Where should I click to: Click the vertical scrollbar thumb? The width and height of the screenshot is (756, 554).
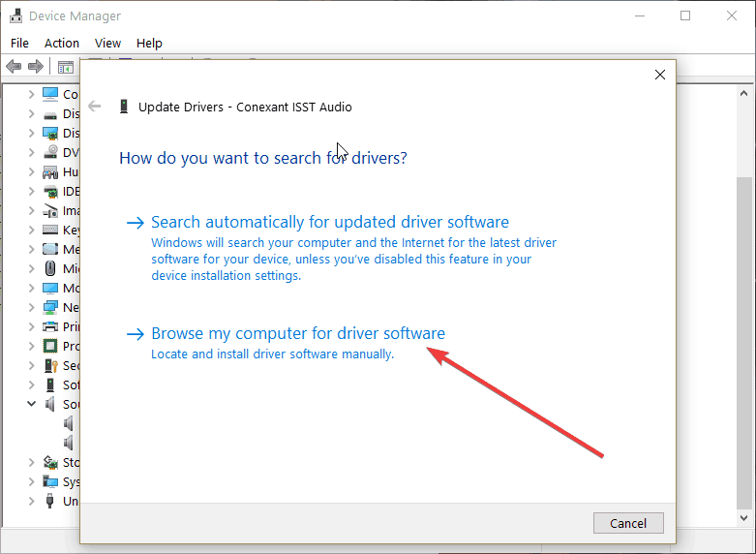[x=744, y=343]
